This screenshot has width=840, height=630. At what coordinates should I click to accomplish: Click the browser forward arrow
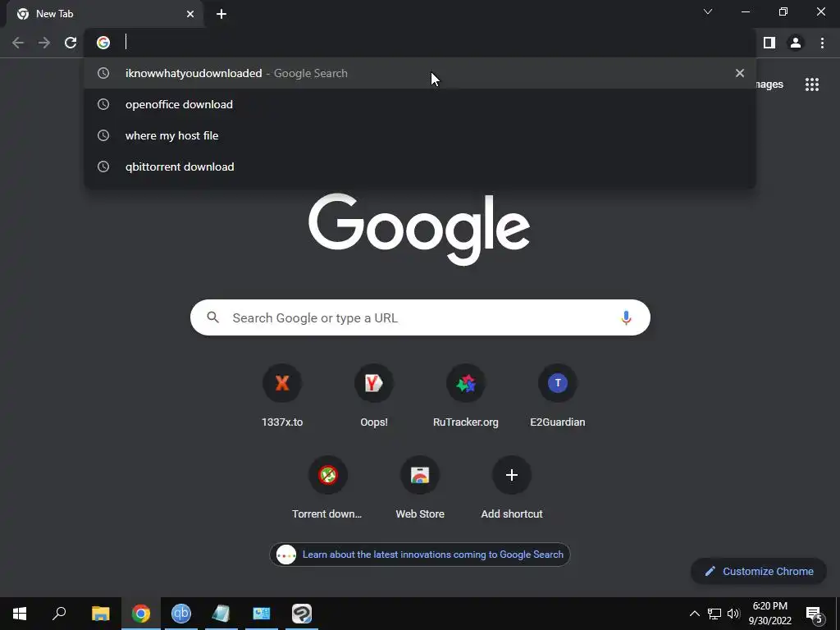[x=44, y=43]
